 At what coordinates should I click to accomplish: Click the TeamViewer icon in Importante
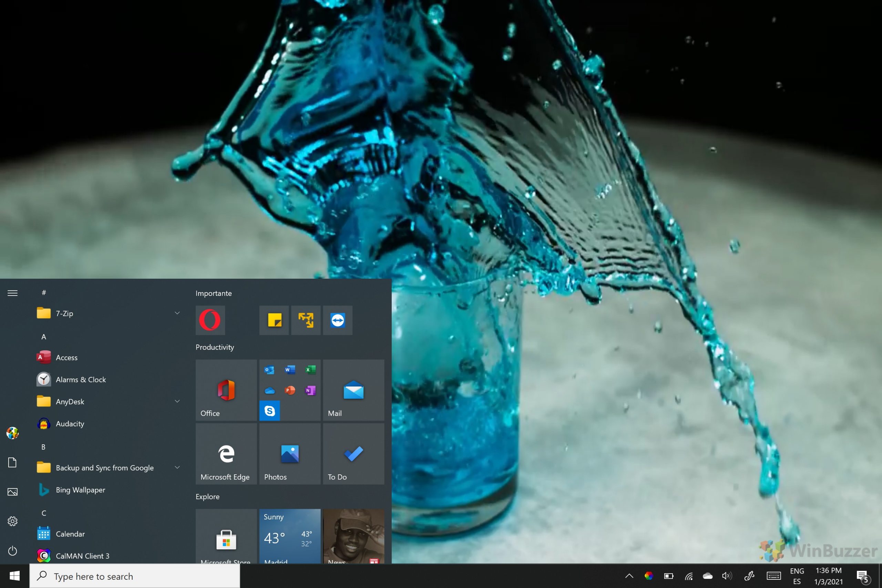tap(338, 320)
